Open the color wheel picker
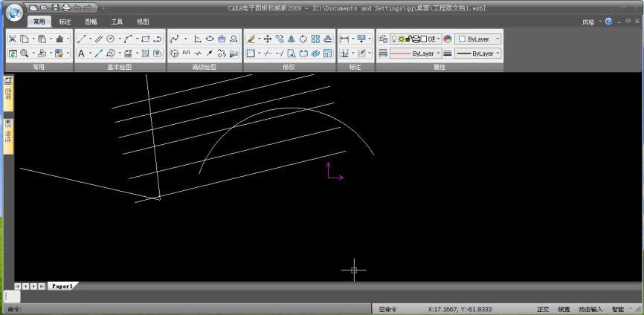This screenshot has width=644, height=315. (x=448, y=39)
